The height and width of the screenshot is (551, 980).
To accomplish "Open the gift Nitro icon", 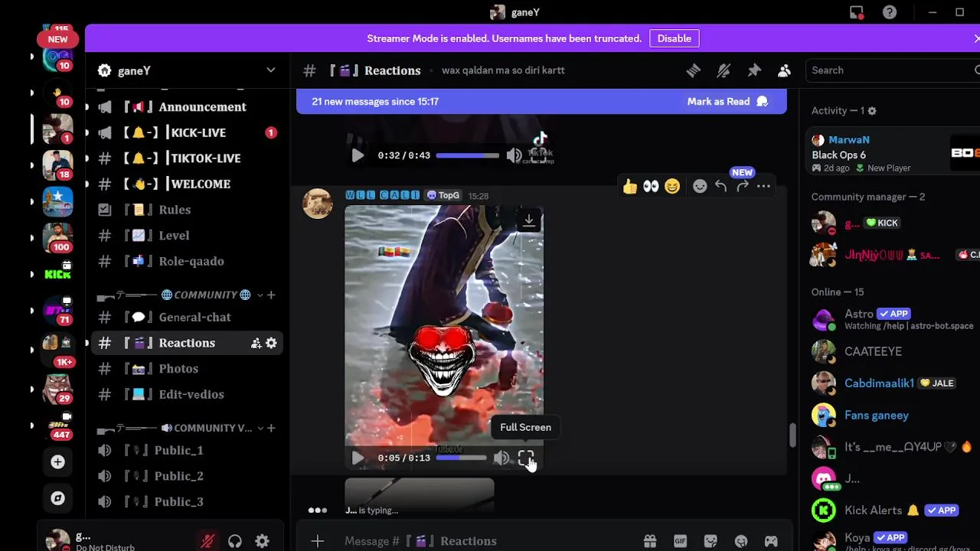I will [650, 541].
